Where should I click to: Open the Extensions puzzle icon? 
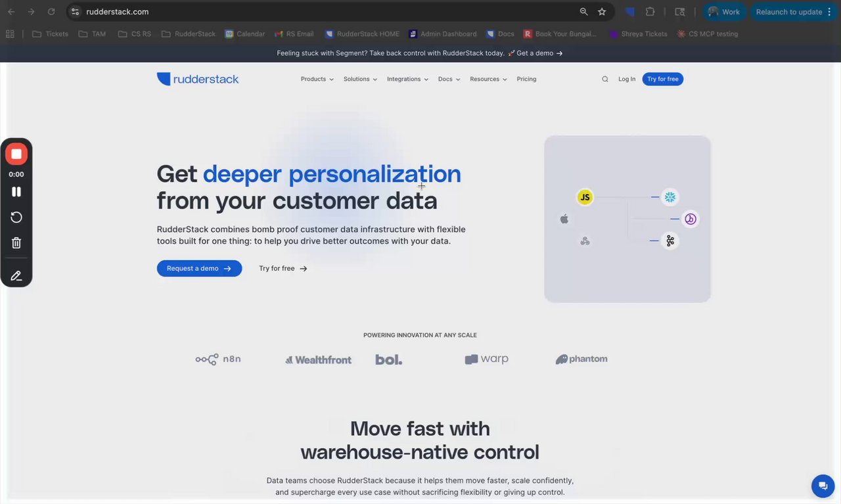[650, 12]
